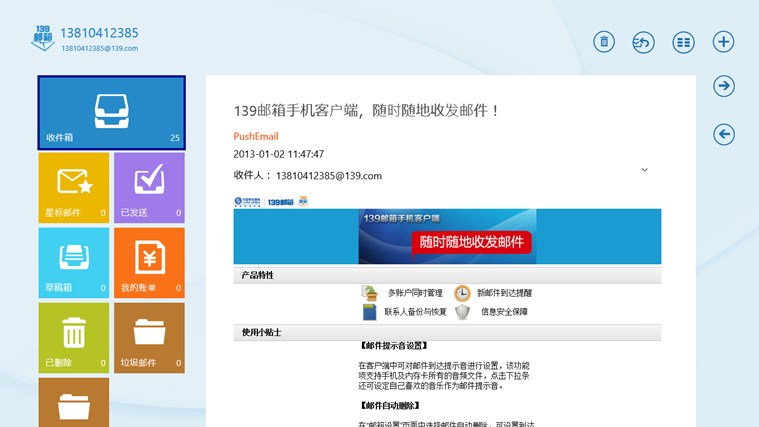Click the 多账户同时管理 feature icon

369,293
